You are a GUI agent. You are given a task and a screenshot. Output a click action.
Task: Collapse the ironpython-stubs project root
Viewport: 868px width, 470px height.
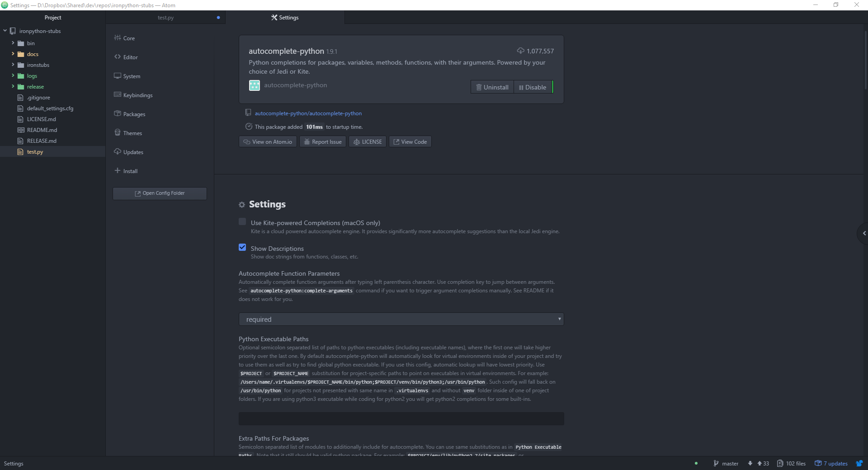point(5,31)
